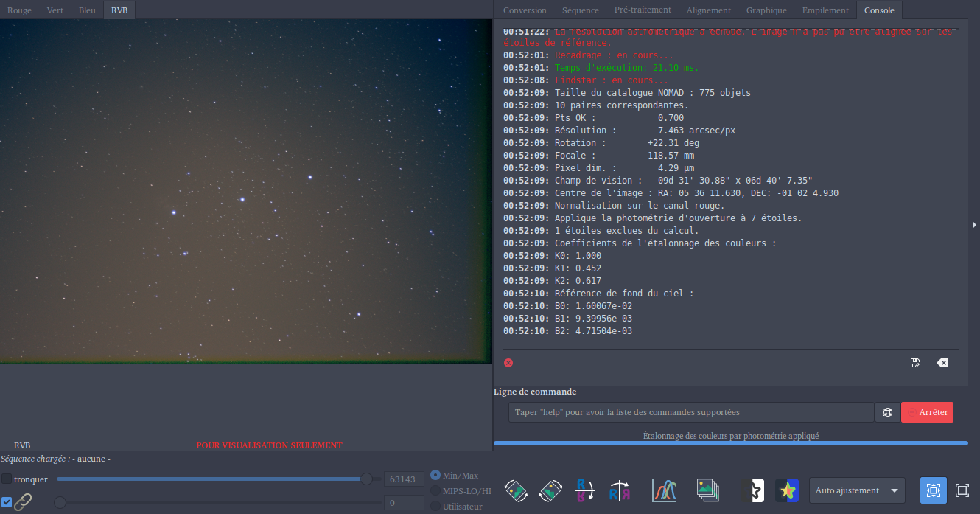Click the stacked images sequence icon
The width and height of the screenshot is (980, 514).
[x=708, y=490]
